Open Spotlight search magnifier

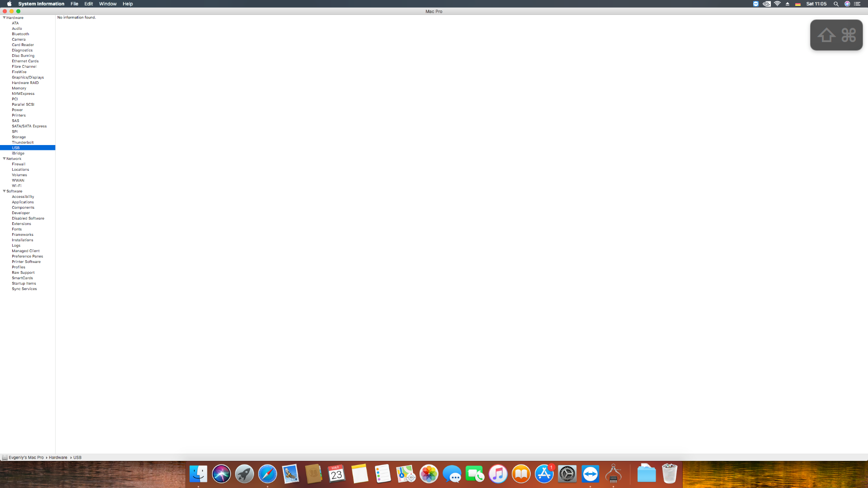pyautogui.click(x=836, y=4)
